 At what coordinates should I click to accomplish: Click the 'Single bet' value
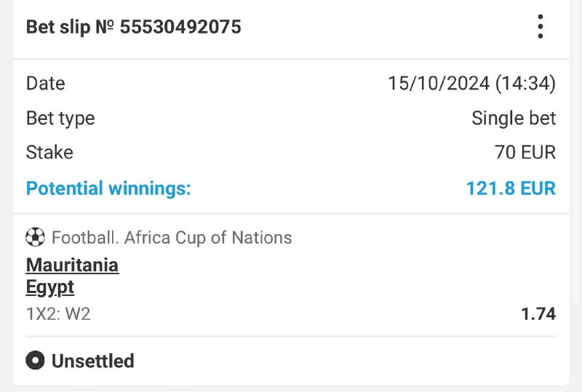tap(514, 118)
